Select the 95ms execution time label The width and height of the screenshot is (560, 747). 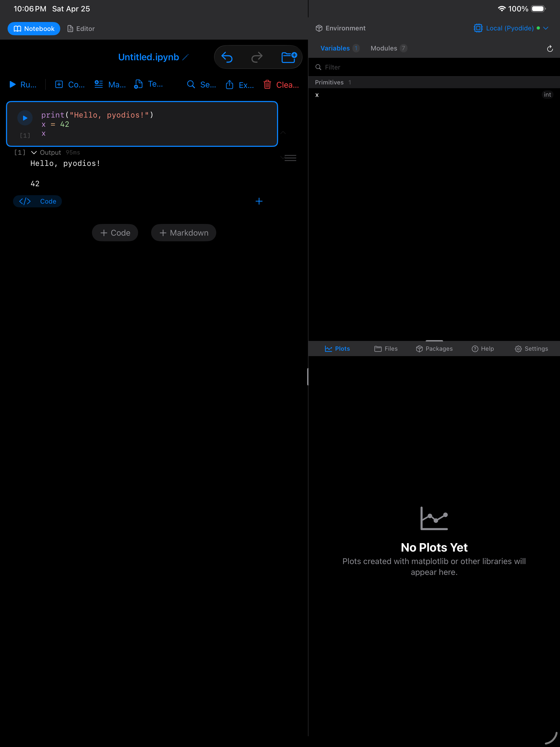(73, 153)
